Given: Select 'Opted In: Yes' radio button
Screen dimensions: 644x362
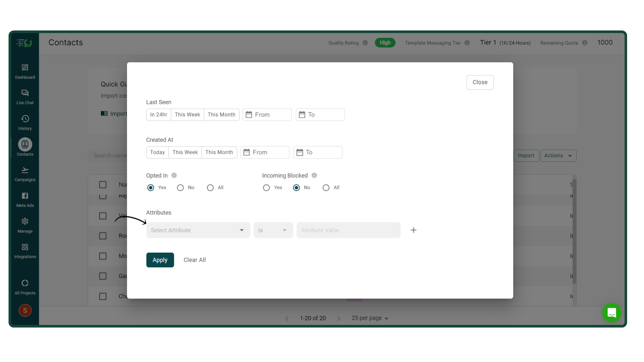Looking at the screenshot, I should click(151, 187).
